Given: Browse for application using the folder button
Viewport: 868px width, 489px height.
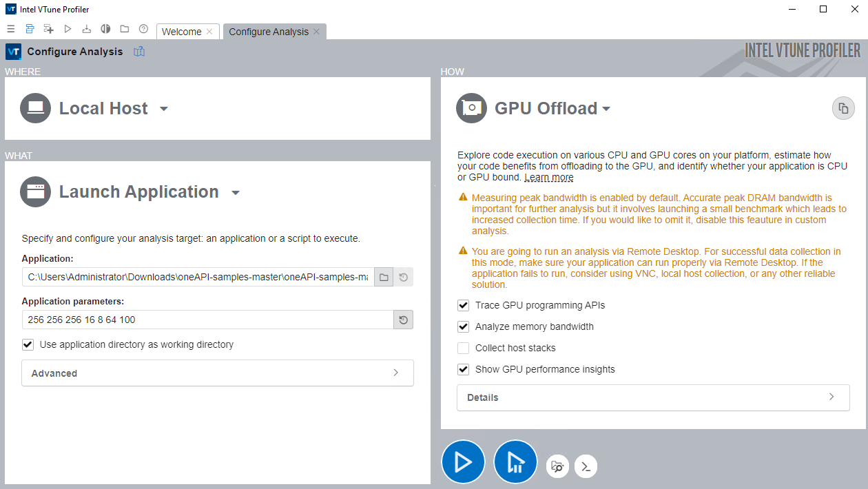Looking at the screenshot, I should point(384,278).
